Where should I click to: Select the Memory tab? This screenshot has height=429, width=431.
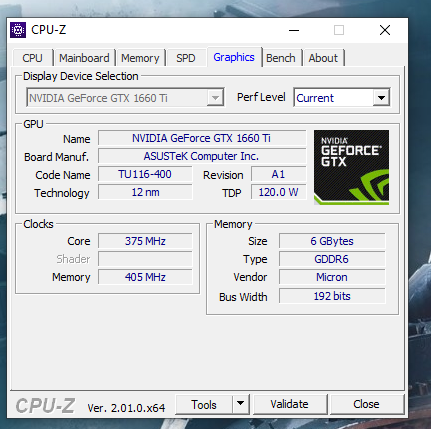tap(140, 58)
